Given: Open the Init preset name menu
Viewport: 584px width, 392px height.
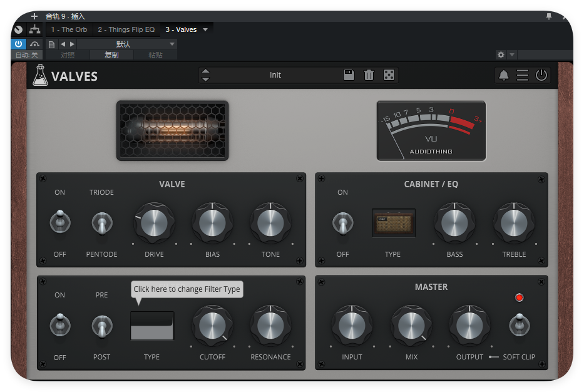Looking at the screenshot, I should click(275, 75).
